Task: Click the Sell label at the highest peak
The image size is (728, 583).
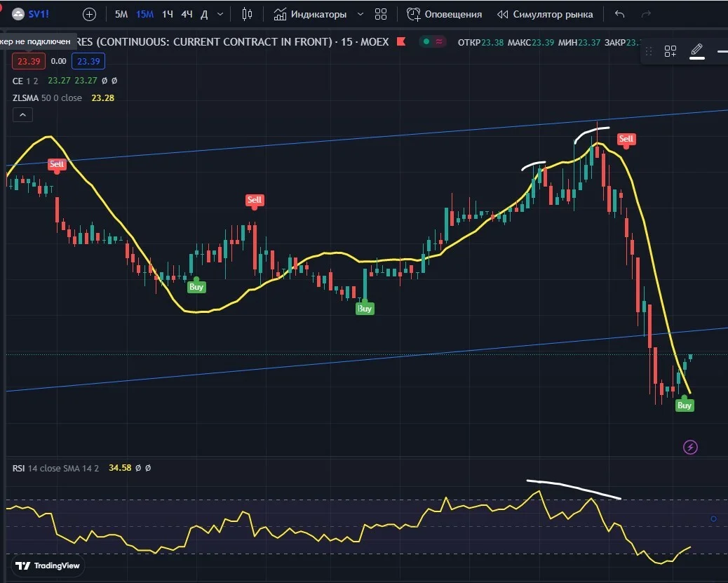Action: [x=626, y=139]
